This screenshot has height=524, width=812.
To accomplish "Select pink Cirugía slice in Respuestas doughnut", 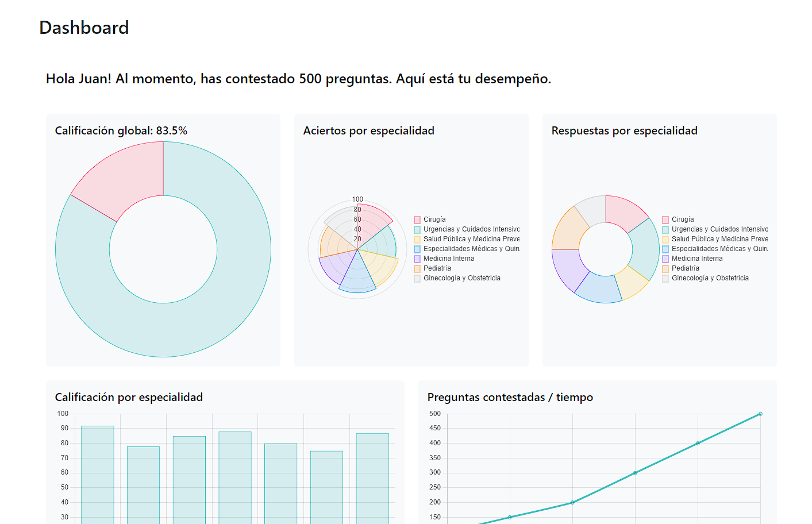I will 624,213.
